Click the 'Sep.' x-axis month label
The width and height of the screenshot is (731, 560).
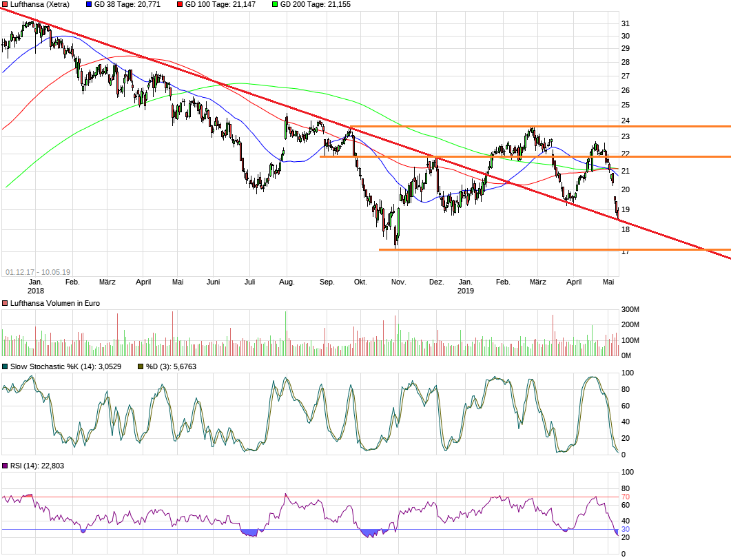pyautogui.click(x=327, y=282)
